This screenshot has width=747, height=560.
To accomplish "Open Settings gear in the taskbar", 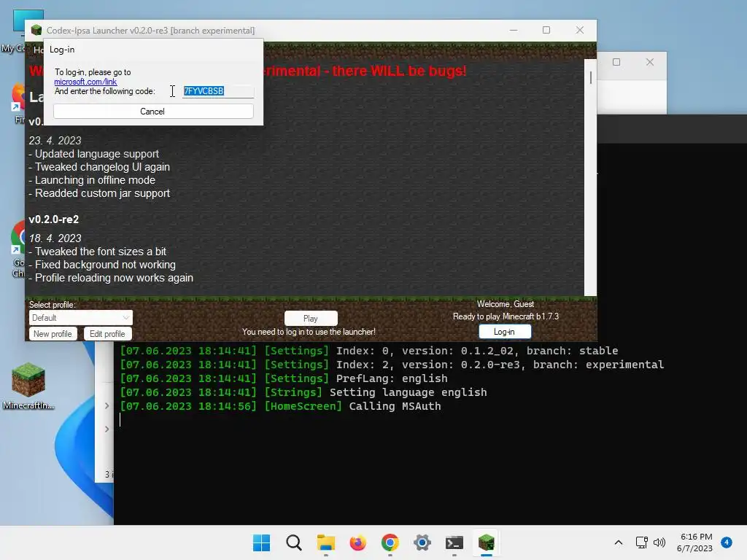I will 422,542.
